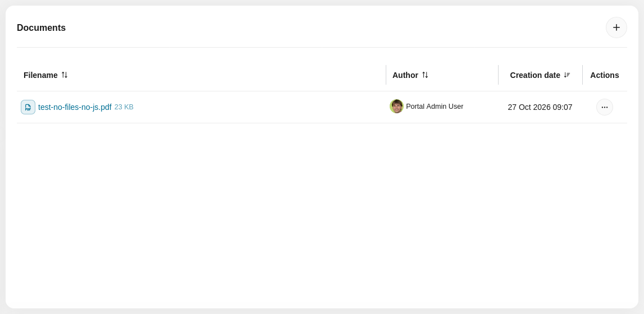The height and width of the screenshot is (314, 644).
Task: Open test-no-files-no-js.pdf link
Action: point(75,107)
